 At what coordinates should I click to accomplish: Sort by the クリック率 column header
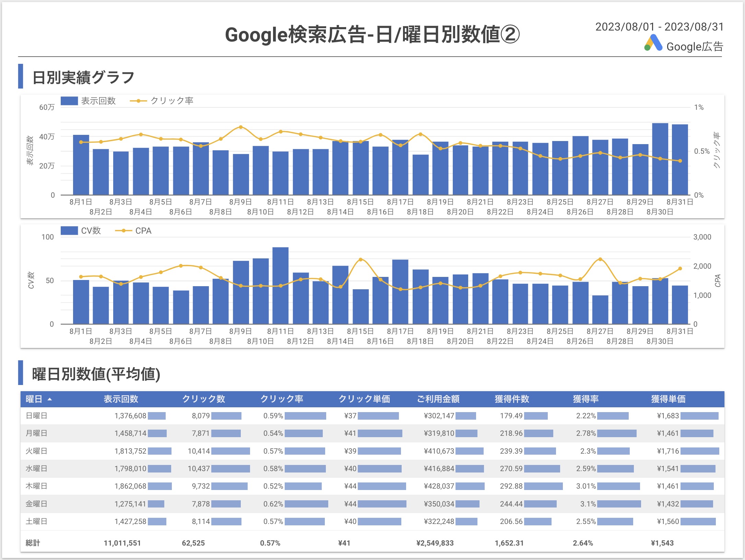pyautogui.click(x=282, y=399)
